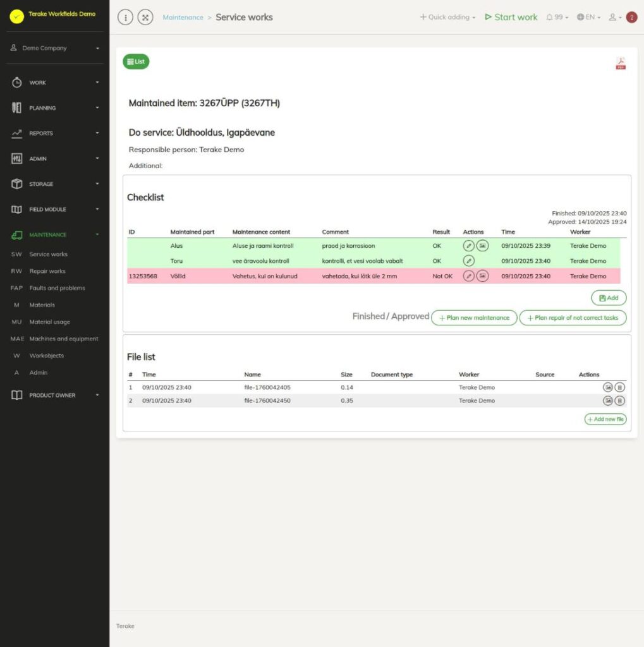Toggle fullscreen expand icon in header
The width and height of the screenshot is (644, 647).
coord(145,17)
